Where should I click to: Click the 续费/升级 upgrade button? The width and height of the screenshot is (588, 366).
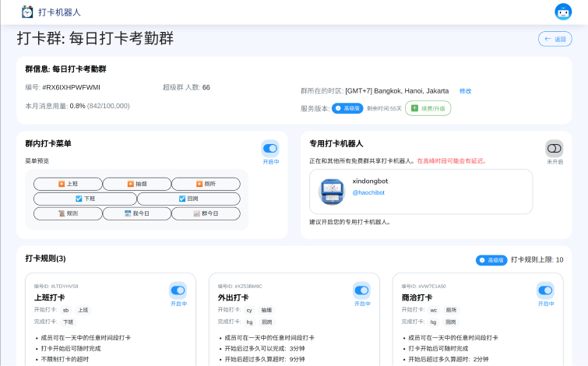coord(428,108)
